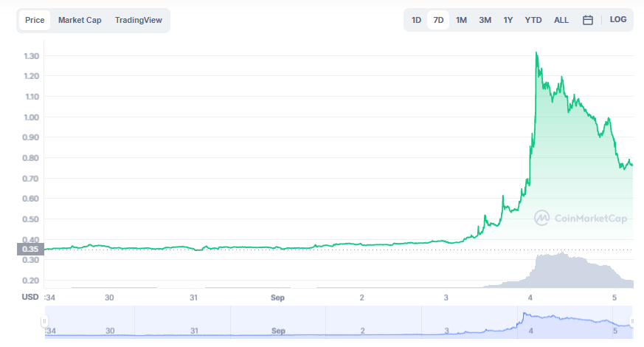
Task: Toggle LOG scale on the chart
Action: pos(617,19)
